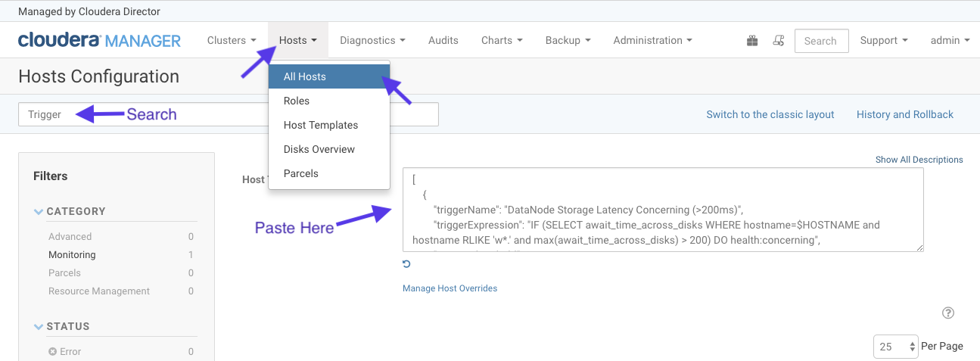
Task: Open the parcels gift box icon
Action: tap(752, 41)
